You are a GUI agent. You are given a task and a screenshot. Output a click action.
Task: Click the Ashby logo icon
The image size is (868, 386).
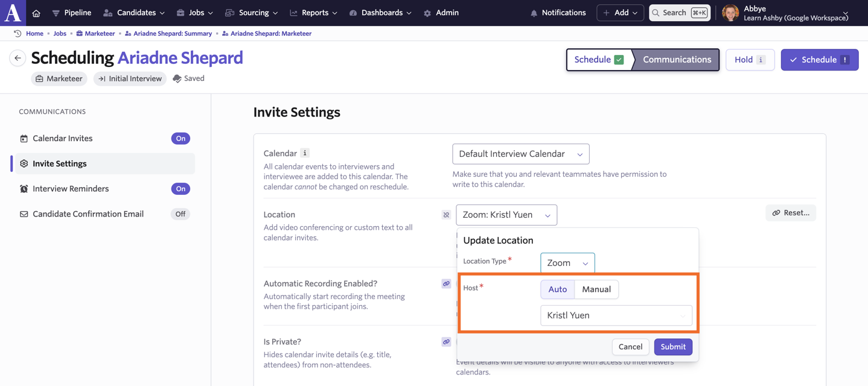[13, 13]
